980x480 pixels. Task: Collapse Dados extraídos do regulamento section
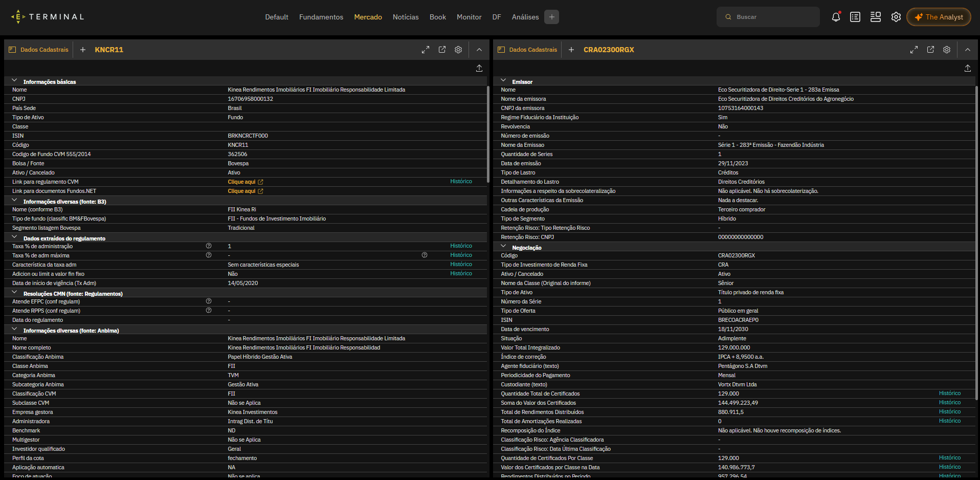(14, 237)
